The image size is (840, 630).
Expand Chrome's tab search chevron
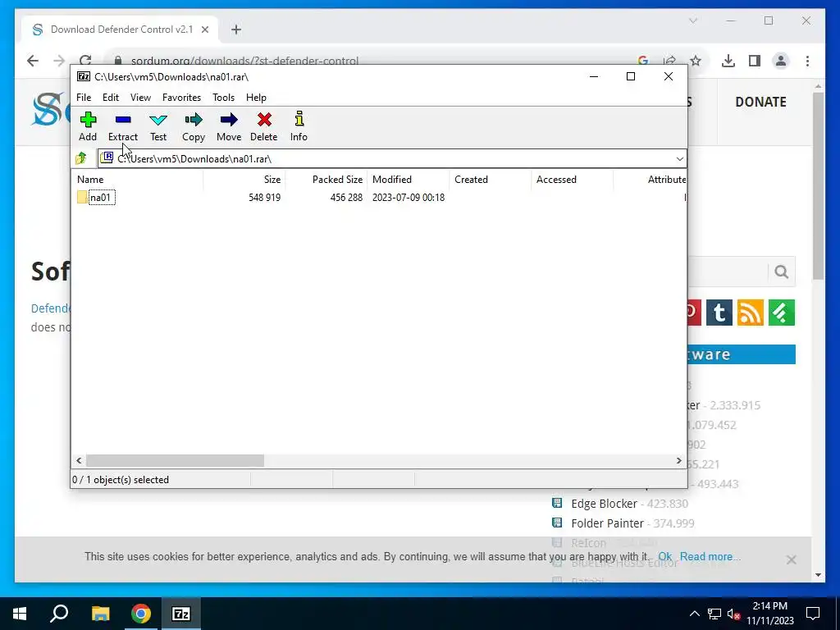[692, 21]
